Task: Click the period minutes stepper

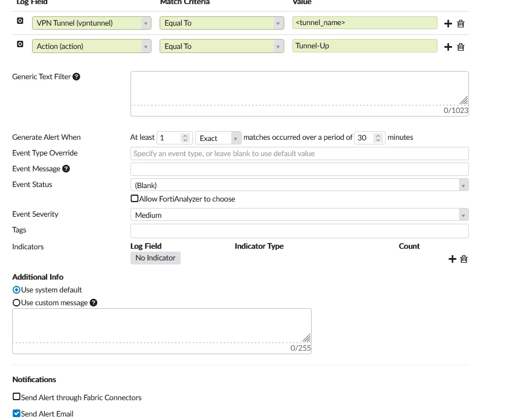Action: pyautogui.click(x=378, y=138)
